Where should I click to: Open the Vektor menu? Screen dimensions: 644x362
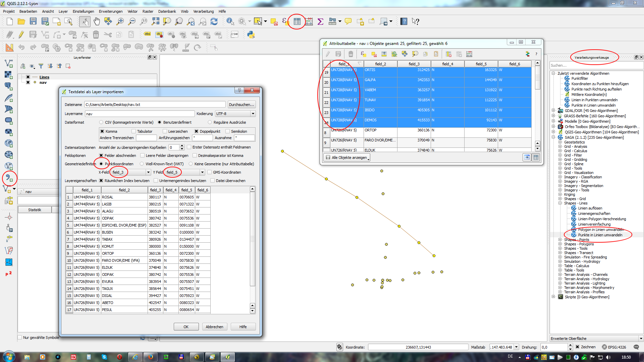click(132, 11)
